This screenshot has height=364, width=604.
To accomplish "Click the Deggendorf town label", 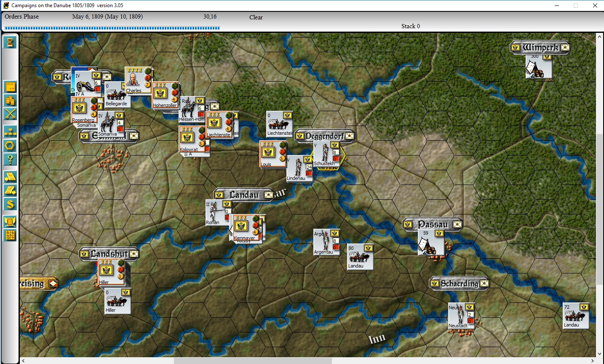I will [325, 136].
